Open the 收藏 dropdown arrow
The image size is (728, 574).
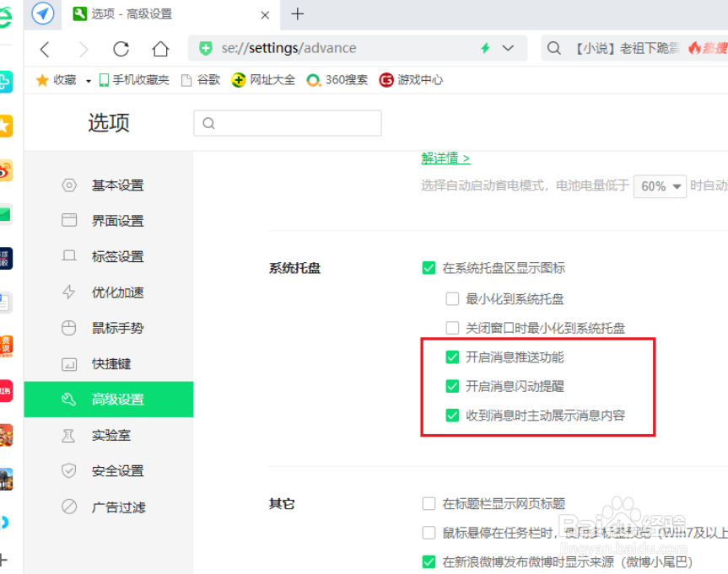coord(88,79)
